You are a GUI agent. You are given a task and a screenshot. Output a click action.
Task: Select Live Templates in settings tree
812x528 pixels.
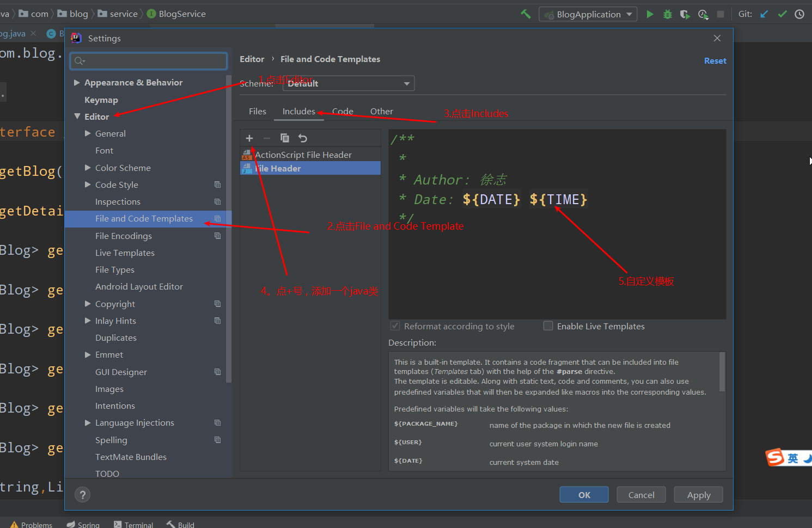[125, 253]
